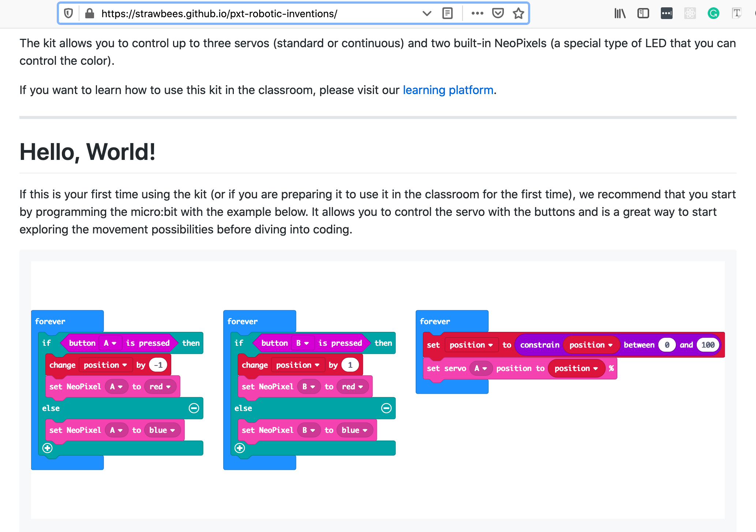Save the page to Pocket
756x532 pixels.
coord(498,13)
